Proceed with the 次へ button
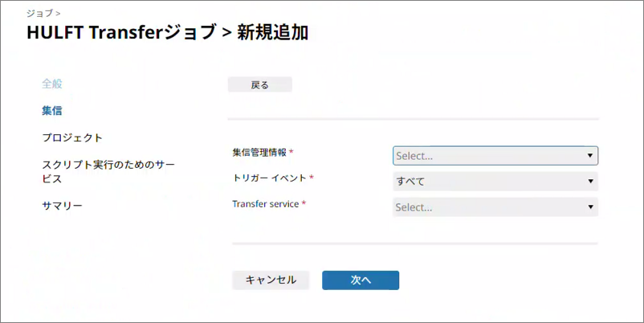The width and height of the screenshot is (644, 323). (x=361, y=280)
